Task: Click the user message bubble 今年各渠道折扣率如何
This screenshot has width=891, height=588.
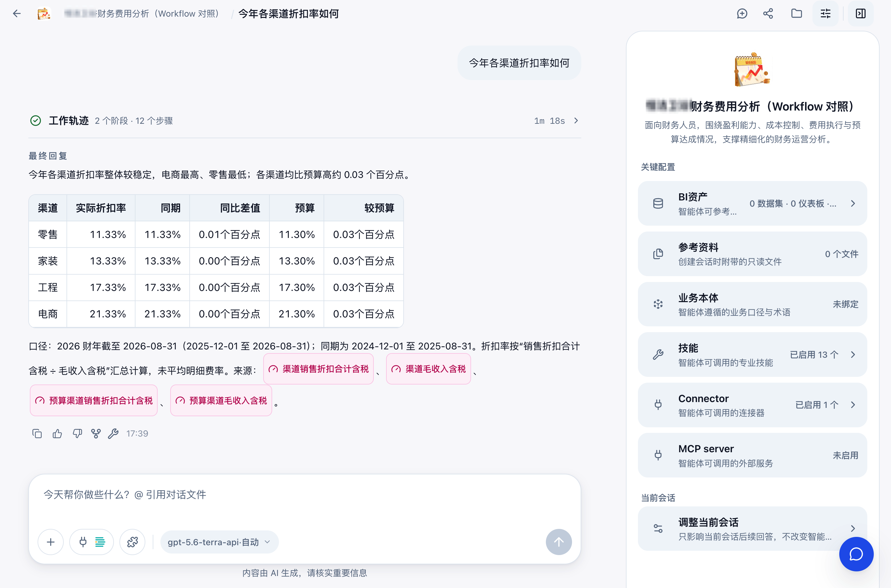Action: [519, 63]
